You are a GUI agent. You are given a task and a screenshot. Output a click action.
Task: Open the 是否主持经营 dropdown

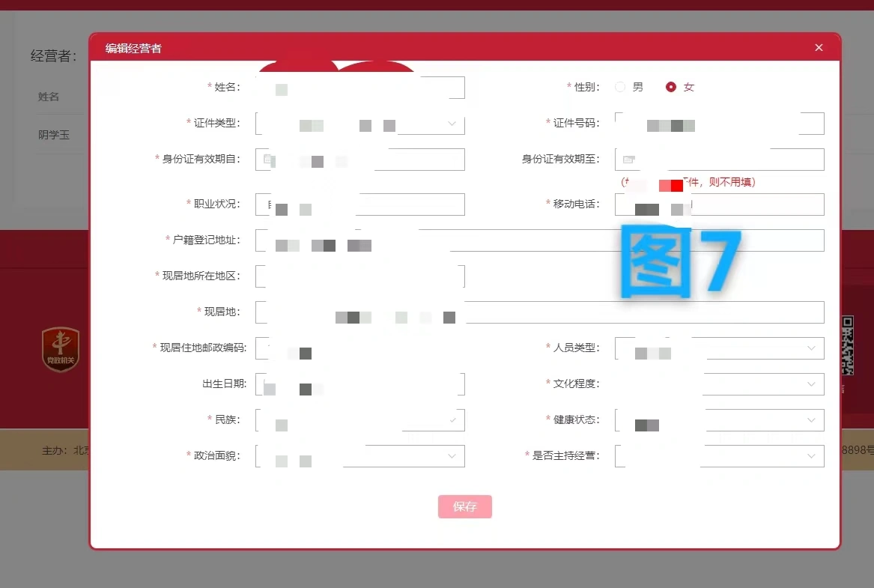(x=811, y=455)
